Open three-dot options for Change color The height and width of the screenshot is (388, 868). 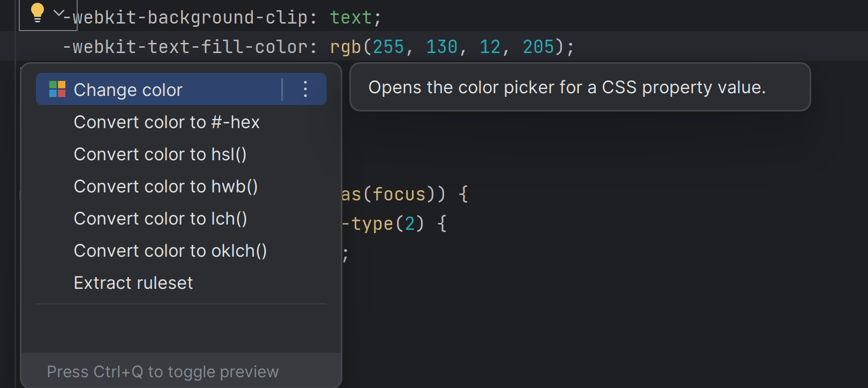point(305,89)
